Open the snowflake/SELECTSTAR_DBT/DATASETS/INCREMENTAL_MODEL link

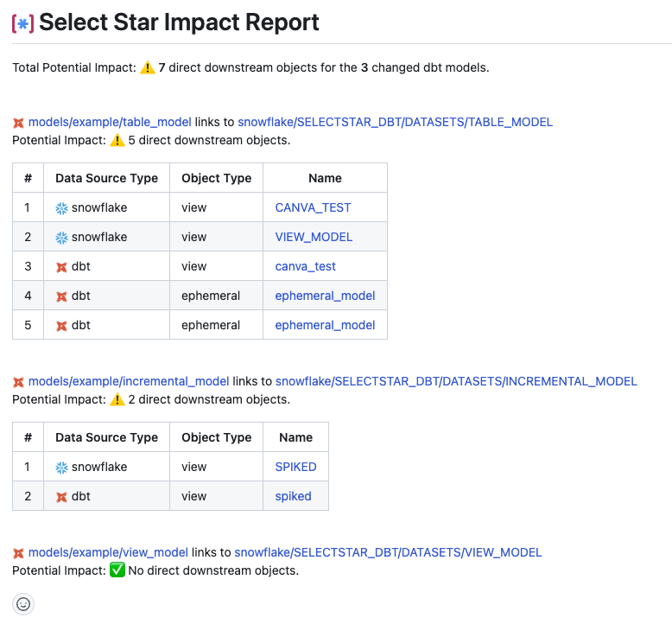(x=456, y=381)
